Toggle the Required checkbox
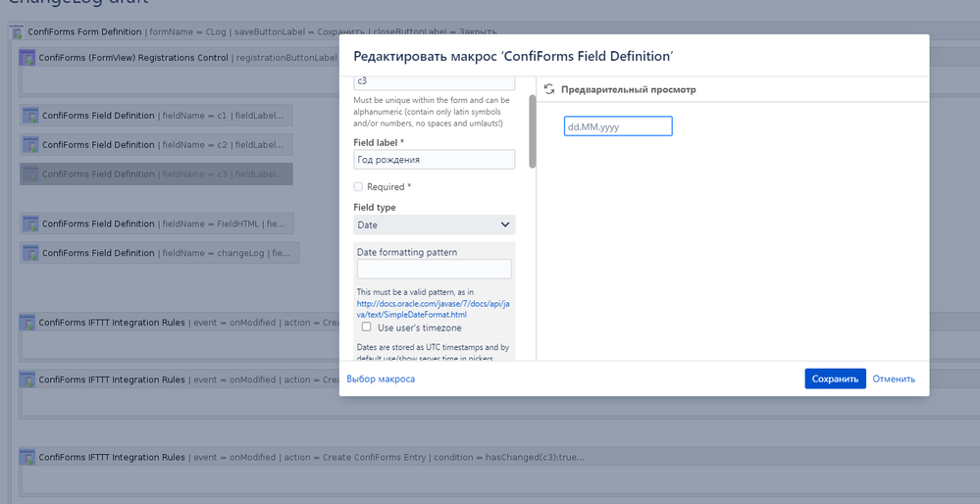The height and width of the screenshot is (504, 980). pyautogui.click(x=358, y=186)
